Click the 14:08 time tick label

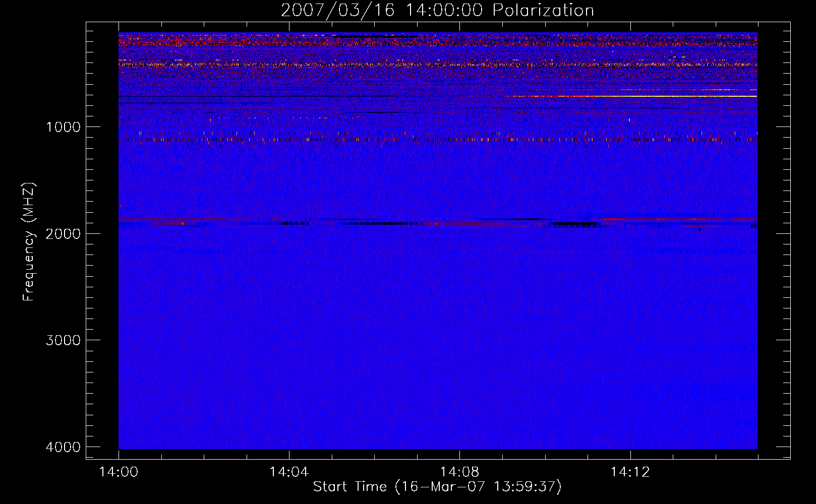tap(459, 472)
